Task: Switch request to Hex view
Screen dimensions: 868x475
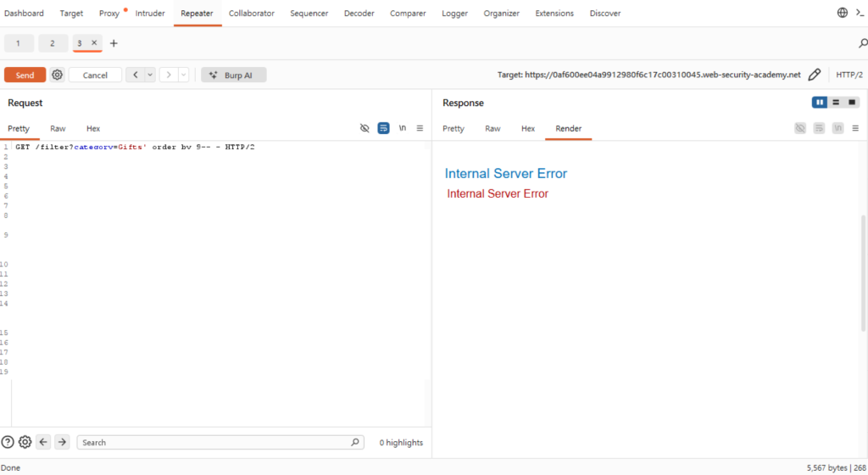Action: tap(93, 128)
